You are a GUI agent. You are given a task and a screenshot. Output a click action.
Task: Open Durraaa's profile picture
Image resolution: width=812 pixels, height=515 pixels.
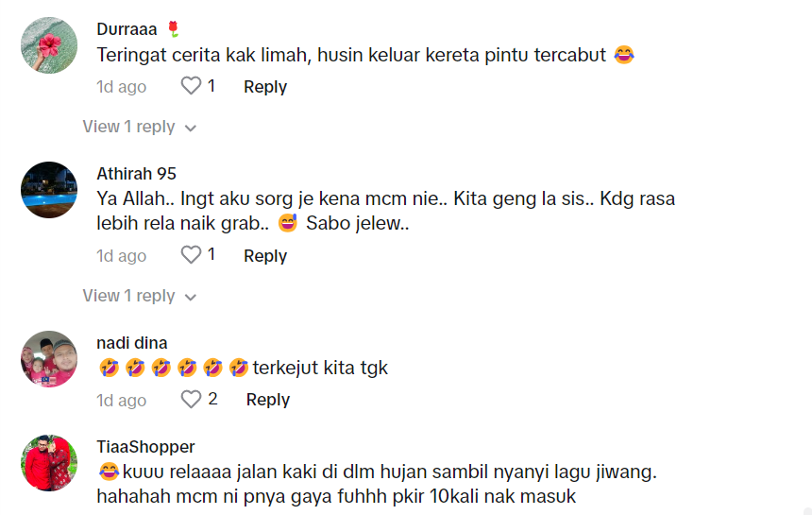click(49, 44)
